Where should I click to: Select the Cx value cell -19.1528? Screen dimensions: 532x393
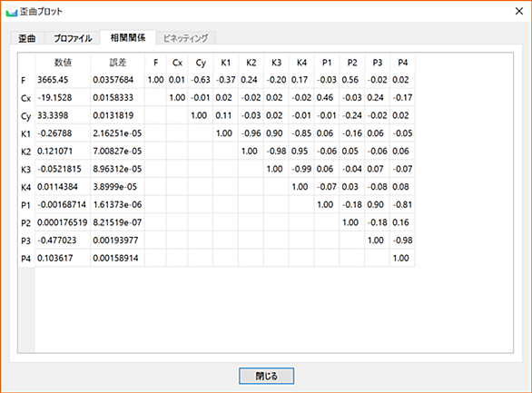(63, 98)
